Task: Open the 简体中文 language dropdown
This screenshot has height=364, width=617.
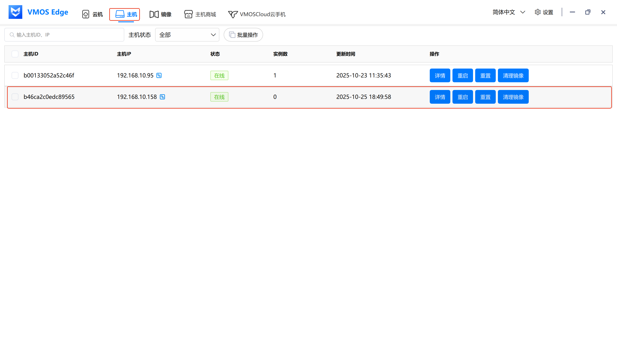Action: 504,12
